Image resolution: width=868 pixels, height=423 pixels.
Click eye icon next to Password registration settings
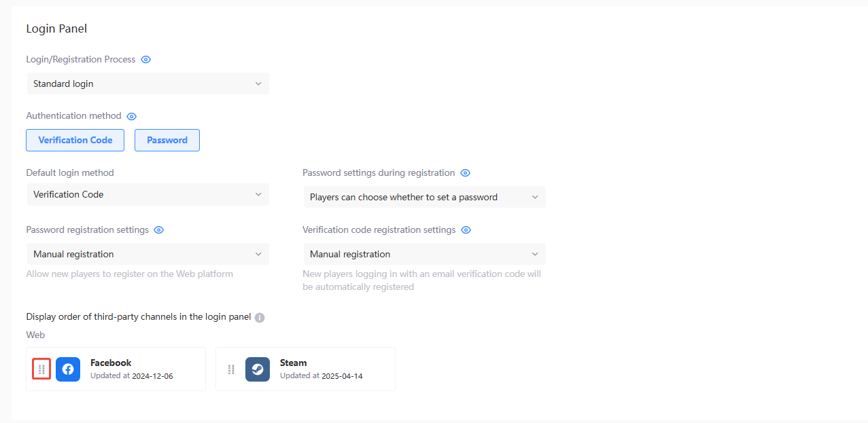[159, 230]
